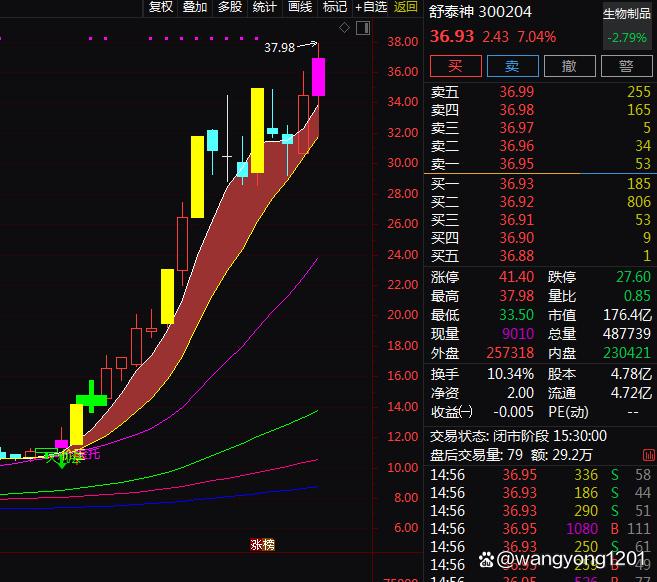Open the 画线 drawing tools menu
Screen dimensions: 657x582
300,7
